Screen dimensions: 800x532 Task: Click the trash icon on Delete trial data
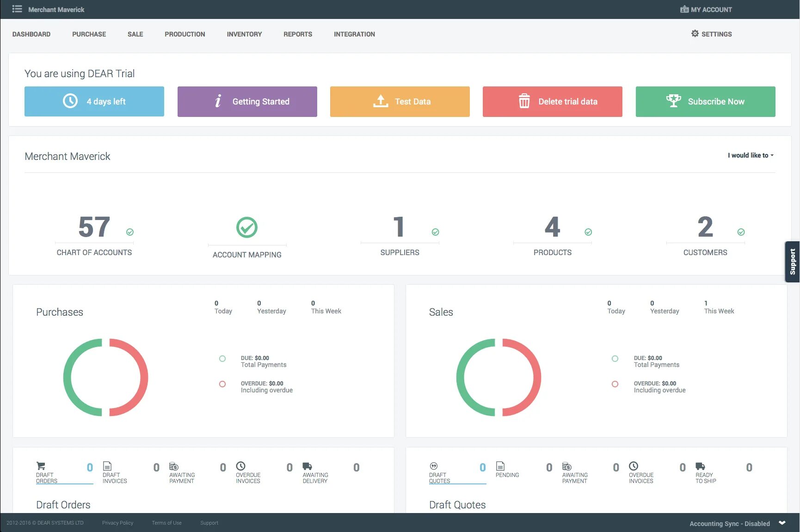(x=524, y=101)
